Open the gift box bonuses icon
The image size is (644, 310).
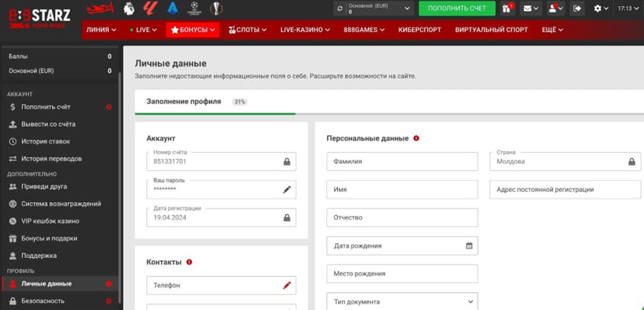coord(506,8)
